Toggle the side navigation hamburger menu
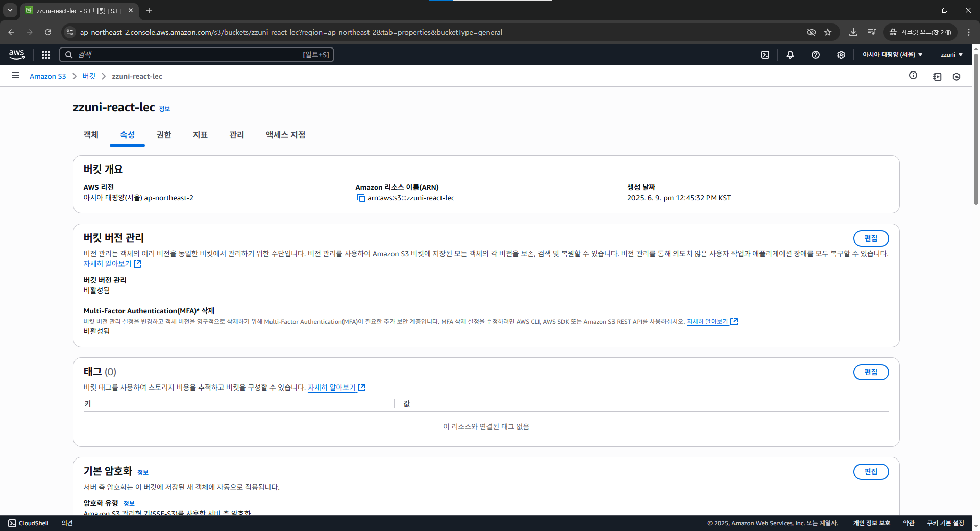Image resolution: width=980 pixels, height=531 pixels. point(16,76)
